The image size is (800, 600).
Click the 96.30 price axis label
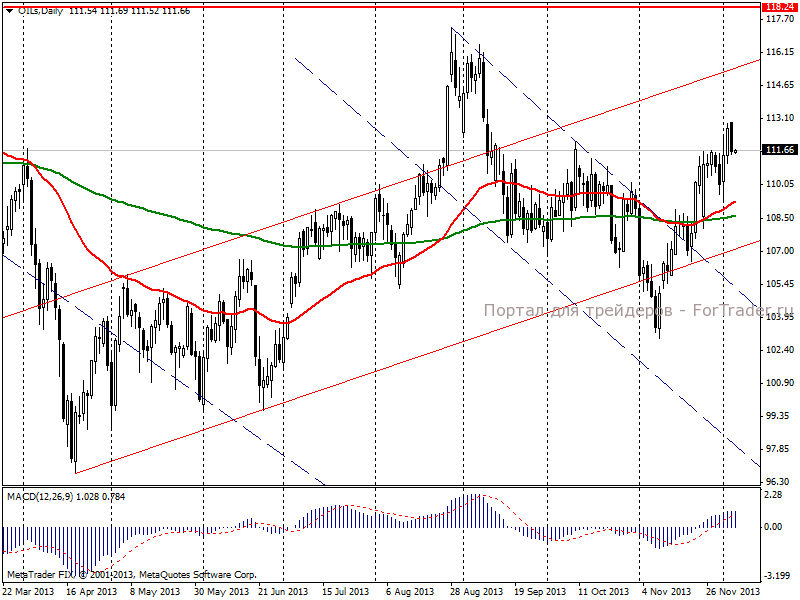778,482
